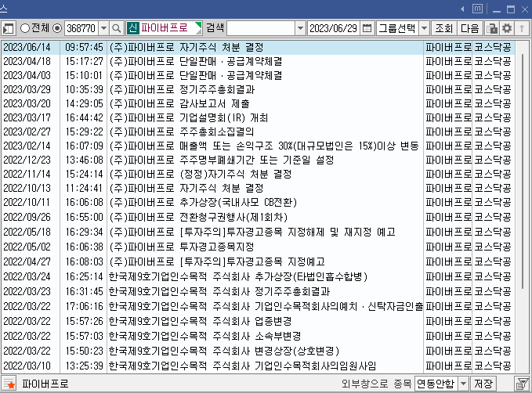Click the 조회 button
The height and width of the screenshot is (393, 532).
point(443,28)
